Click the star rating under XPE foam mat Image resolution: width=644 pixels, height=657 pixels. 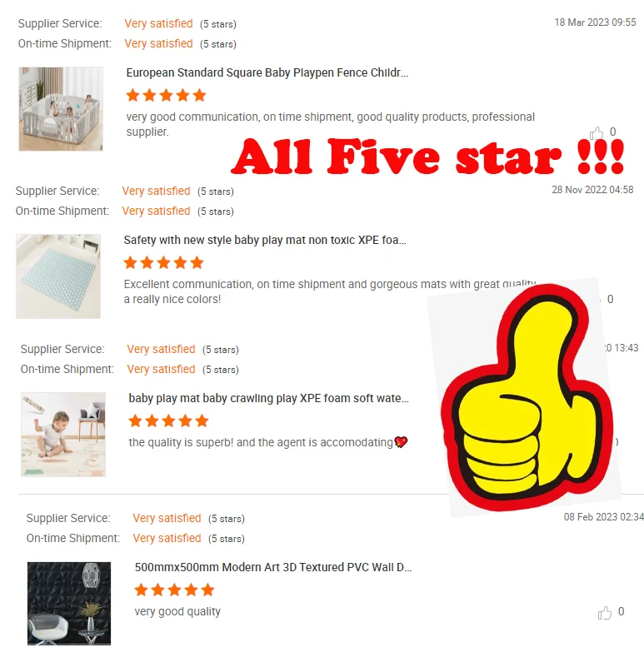[163, 262]
